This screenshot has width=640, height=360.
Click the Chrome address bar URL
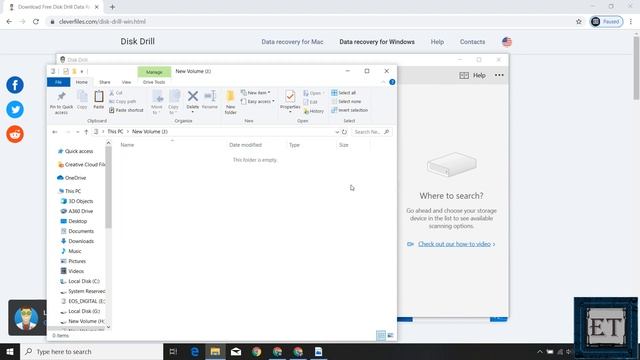click(102, 22)
